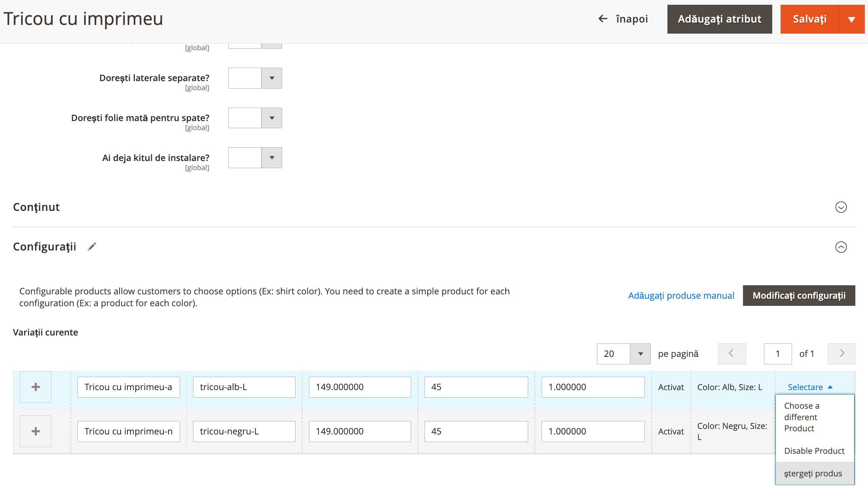Click the SKU field tricou-negru-L
The height and width of the screenshot is (493, 868).
[244, 431]
